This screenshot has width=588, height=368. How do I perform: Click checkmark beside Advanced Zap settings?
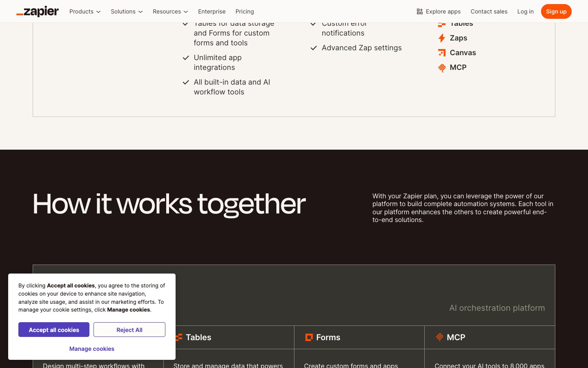[314, 48]
